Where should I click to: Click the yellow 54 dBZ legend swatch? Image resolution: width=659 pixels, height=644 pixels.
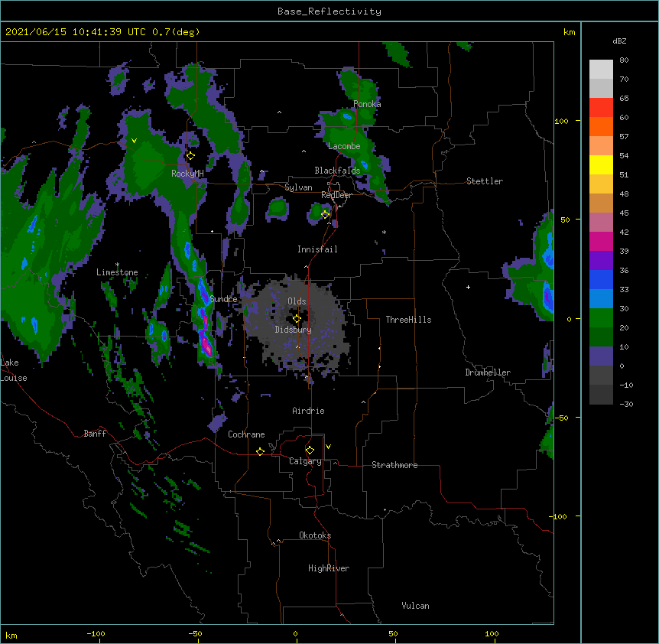pyautogui.click(x=601, y=164)
